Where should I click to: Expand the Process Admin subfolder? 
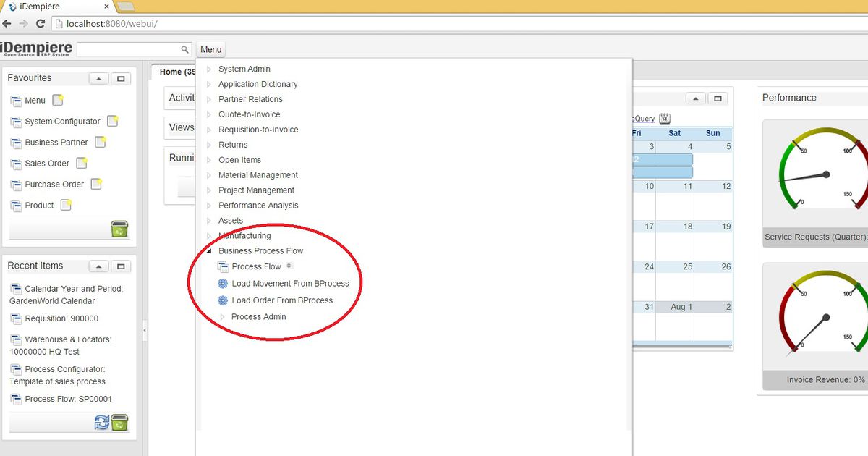pos(223,317)
